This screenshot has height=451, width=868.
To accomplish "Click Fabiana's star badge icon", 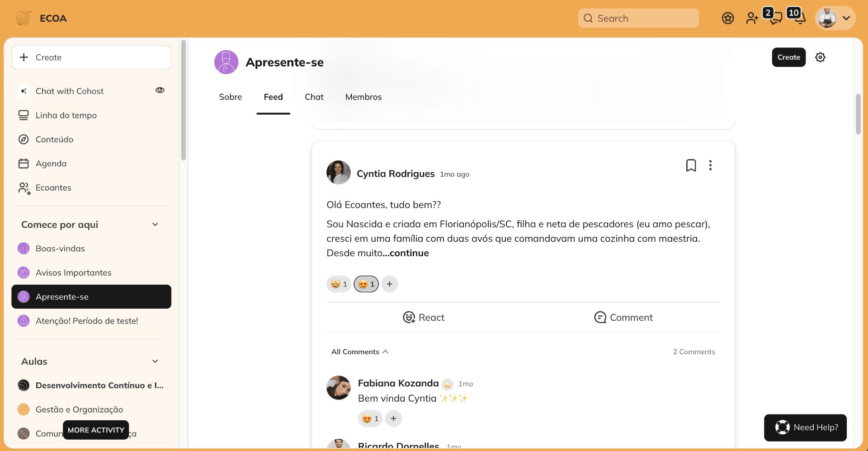I will point(448,384).
